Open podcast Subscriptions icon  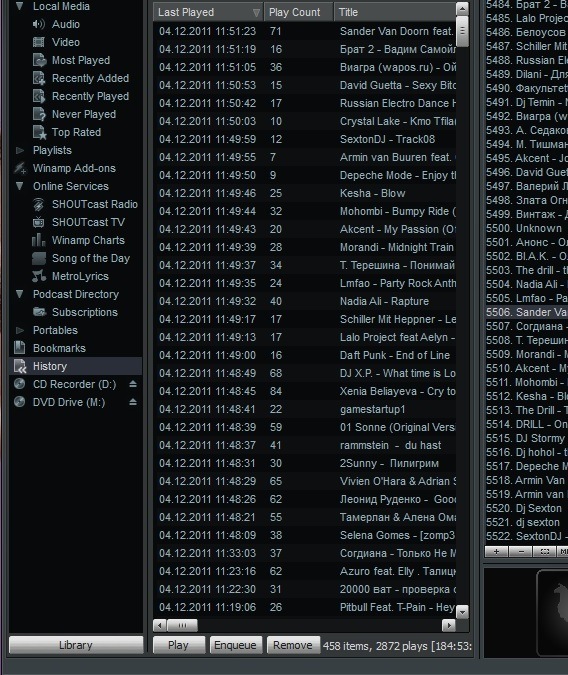(40, 312)
